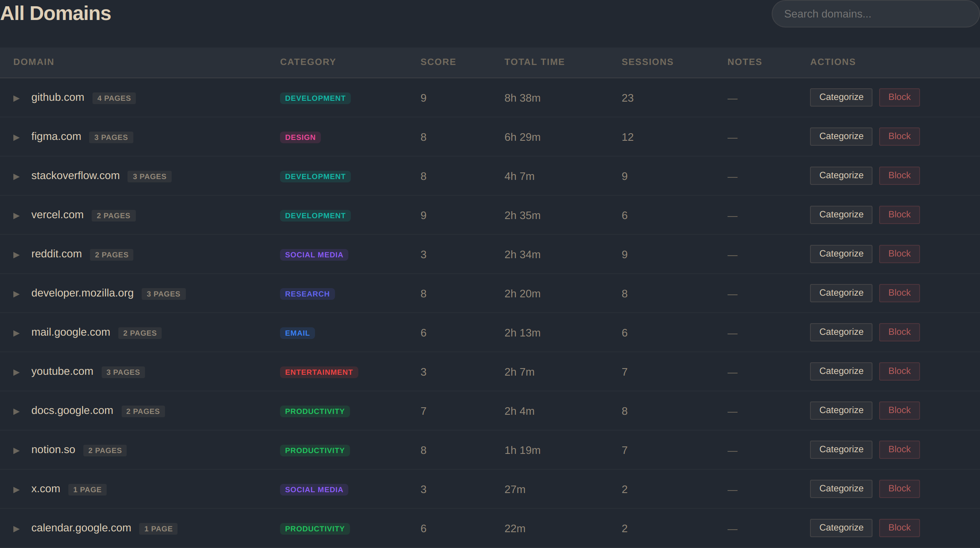Image resolution: width=980 pixels, height=548 pixels.
Task: Click the 6h 29m total time value
Action: pos(522,137)
